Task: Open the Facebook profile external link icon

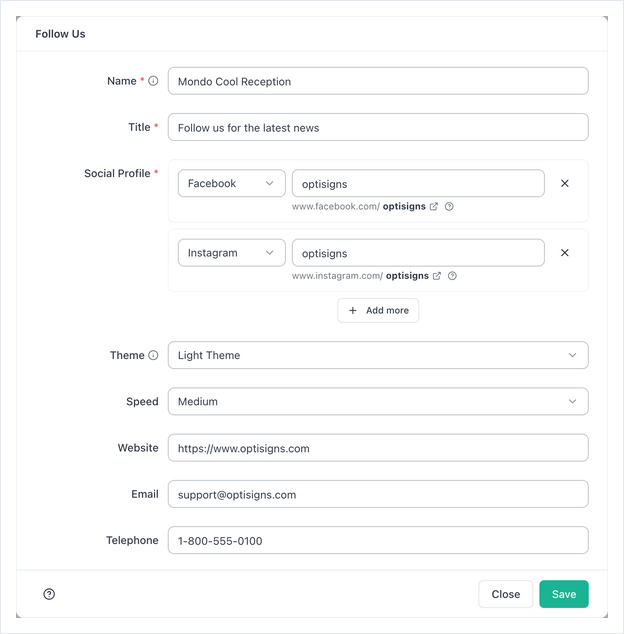Action: coord(434,207)
